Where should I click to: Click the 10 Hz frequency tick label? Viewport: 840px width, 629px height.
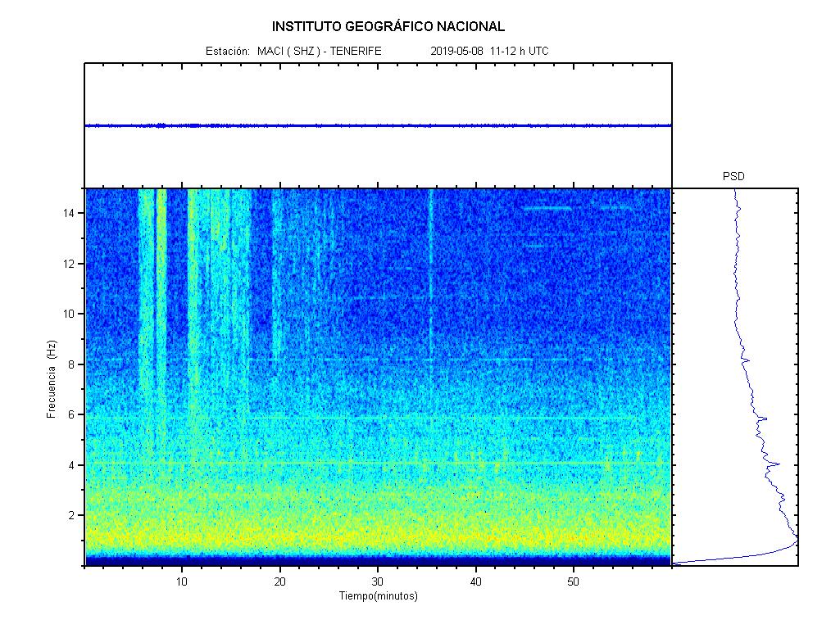click(70, 314)
